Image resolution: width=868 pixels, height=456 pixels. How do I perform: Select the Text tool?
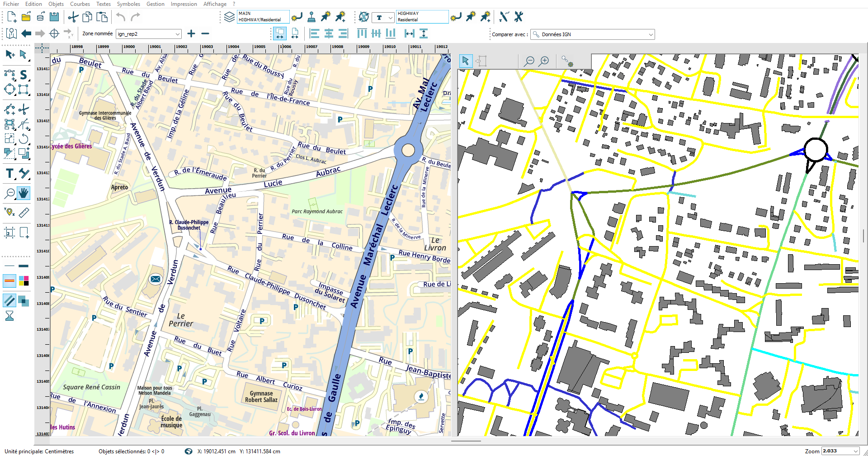[x=9, y=174]
